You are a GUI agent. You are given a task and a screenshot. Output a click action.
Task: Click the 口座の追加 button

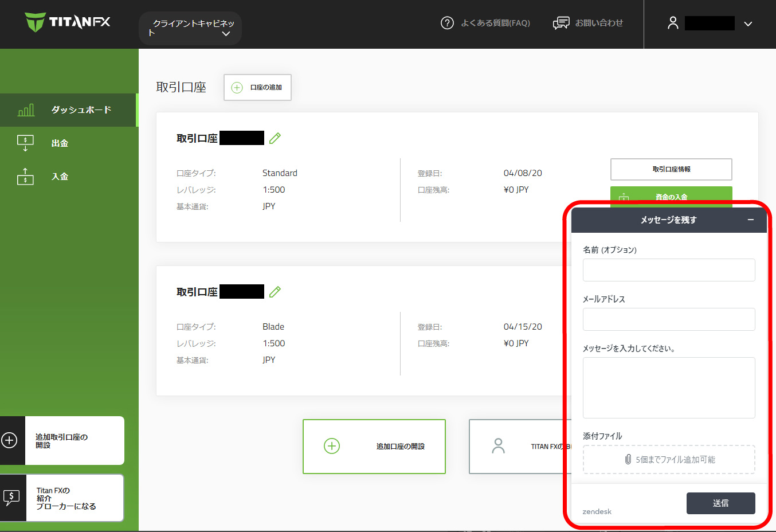257,87
